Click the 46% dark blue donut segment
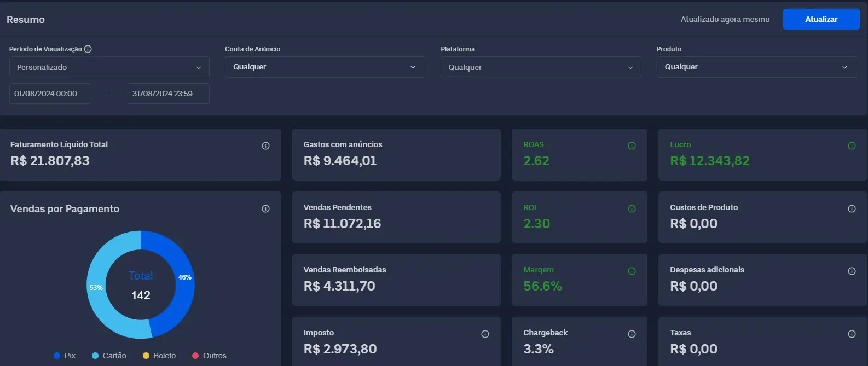 pos(184,290)
